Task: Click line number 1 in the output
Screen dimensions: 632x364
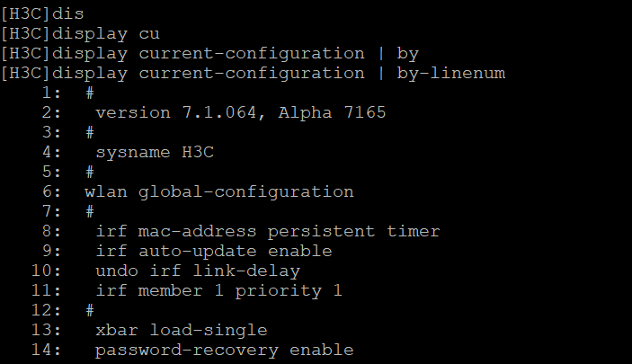Action: point(51,93)
